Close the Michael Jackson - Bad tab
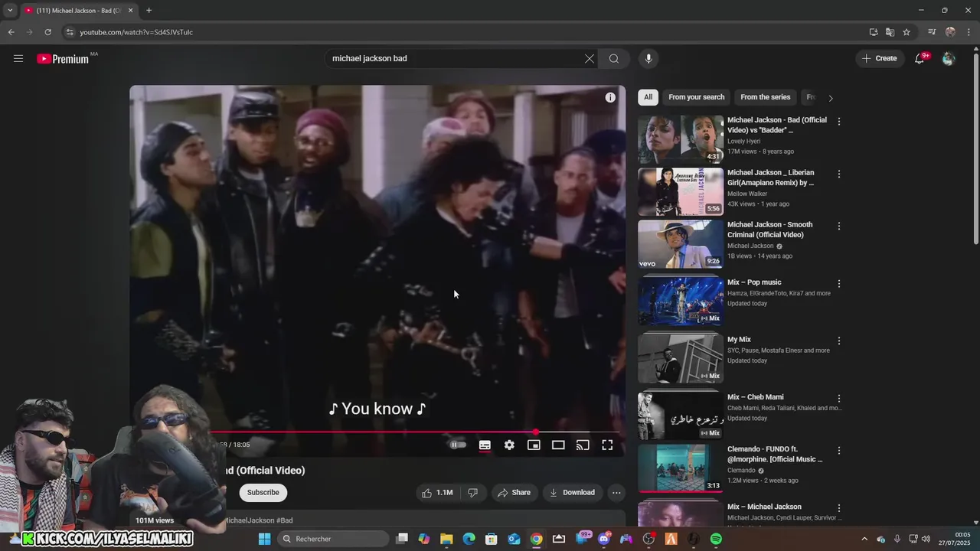 tap(130, 11)
